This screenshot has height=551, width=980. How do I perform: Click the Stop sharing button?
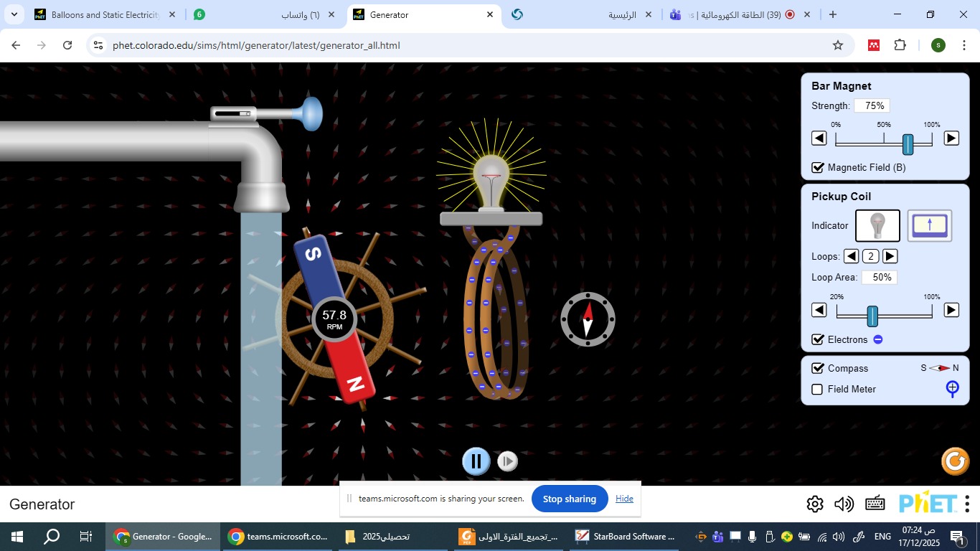pyautogui.click(x=569, y=499)
